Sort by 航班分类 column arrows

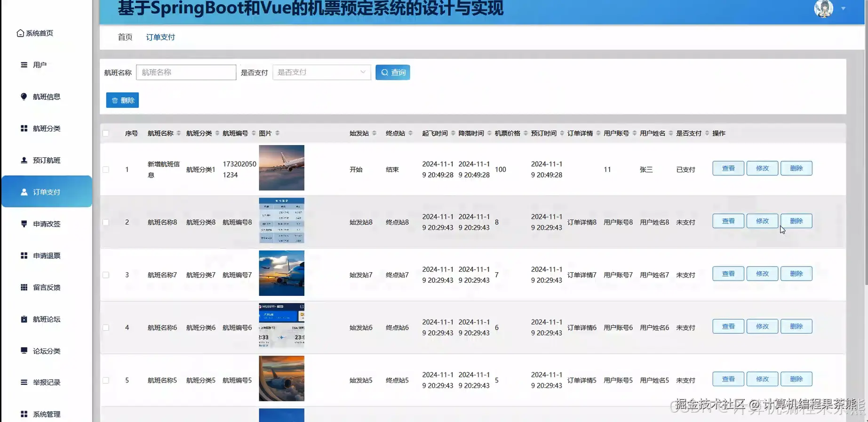[x=217, y=133]
